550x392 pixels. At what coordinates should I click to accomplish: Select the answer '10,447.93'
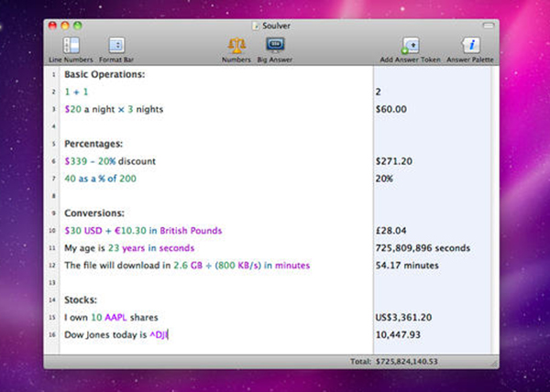(x=398, y=335)
